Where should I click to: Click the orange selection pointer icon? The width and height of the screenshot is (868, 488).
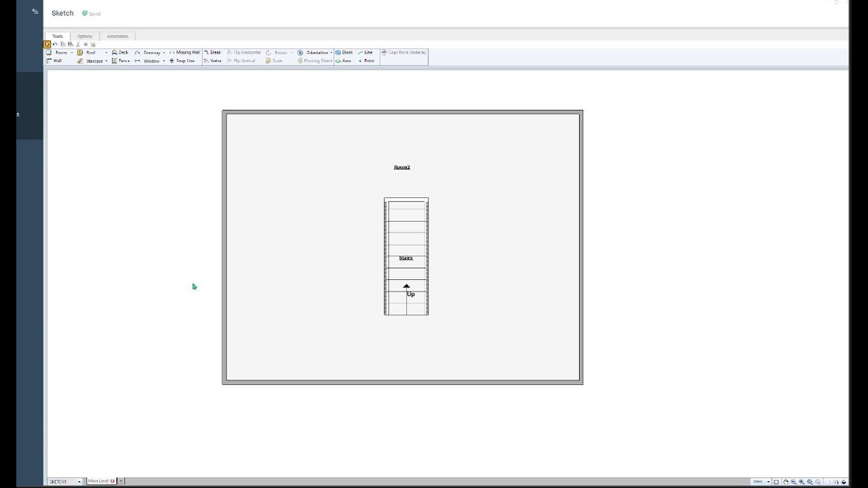(x=47, y=44)
